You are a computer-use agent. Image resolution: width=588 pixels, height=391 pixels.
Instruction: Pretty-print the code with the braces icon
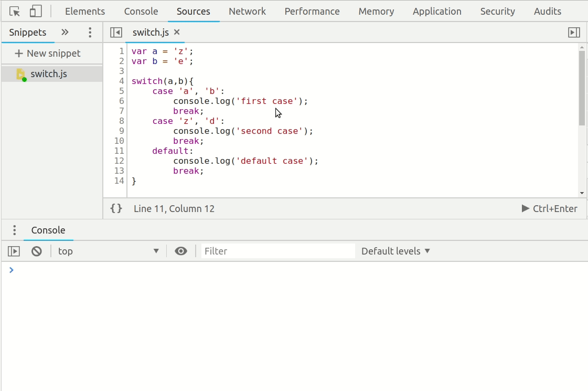click(x=116, y=208)
